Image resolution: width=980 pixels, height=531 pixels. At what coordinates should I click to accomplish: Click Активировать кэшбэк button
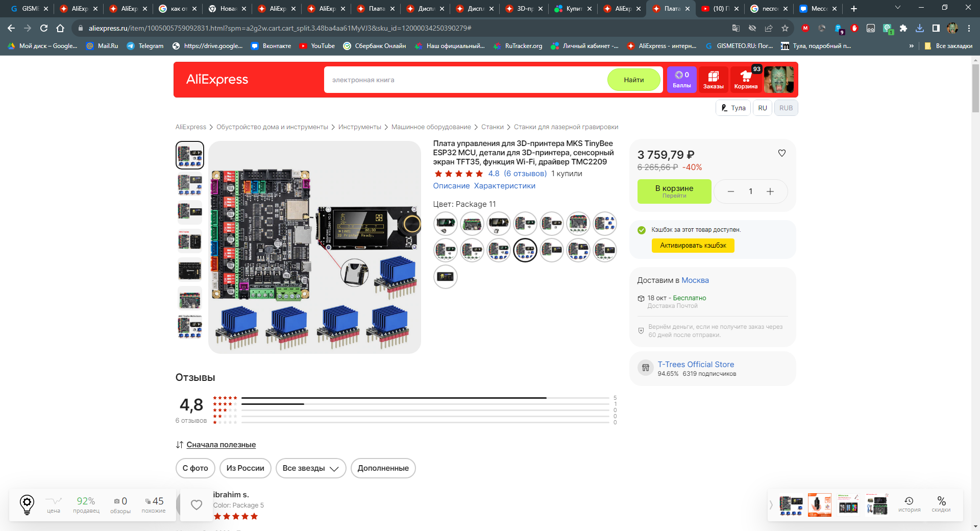pos(693,246)
